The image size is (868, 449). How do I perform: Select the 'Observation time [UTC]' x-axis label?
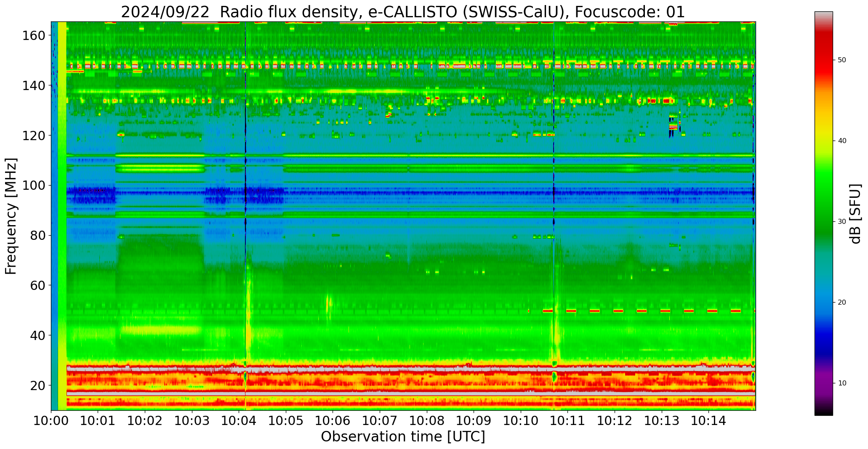click(x=403, y=437)
